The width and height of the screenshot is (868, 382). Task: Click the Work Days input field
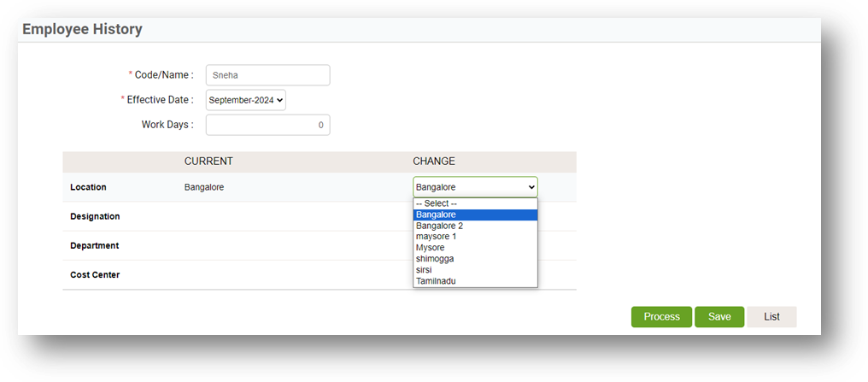[268, 125]
